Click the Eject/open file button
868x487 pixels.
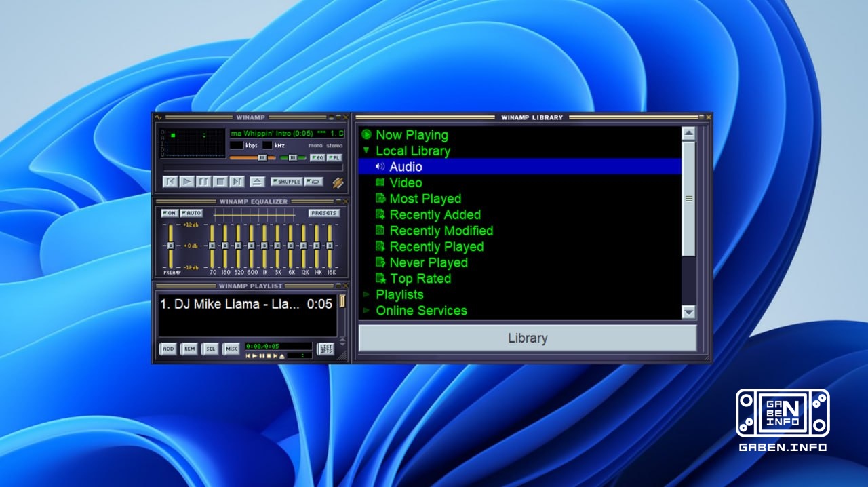pos(258,182)
